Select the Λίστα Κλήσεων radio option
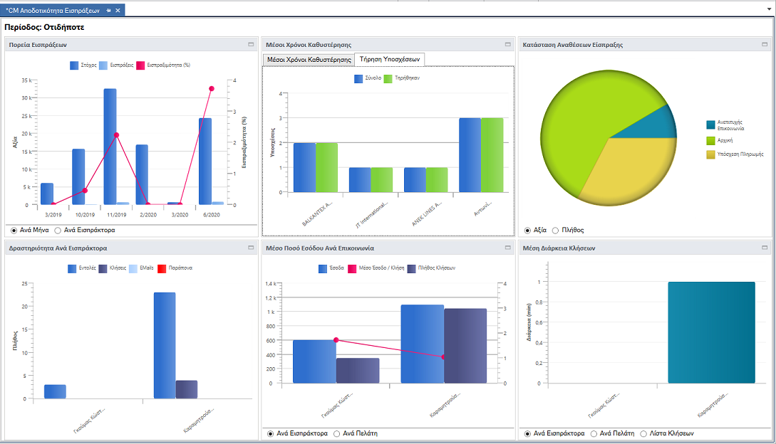Image resolution: width=776 pixels, height=444 pixels. click(643, 434)
